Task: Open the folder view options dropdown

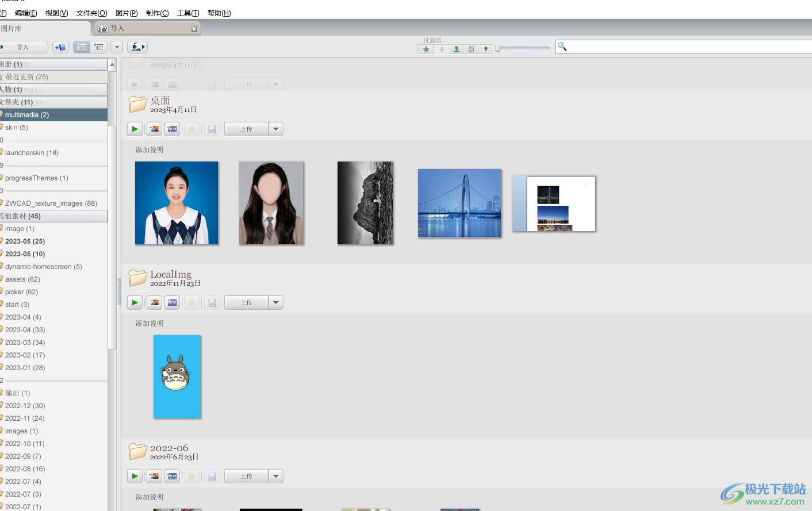Action: coord(117,47)
